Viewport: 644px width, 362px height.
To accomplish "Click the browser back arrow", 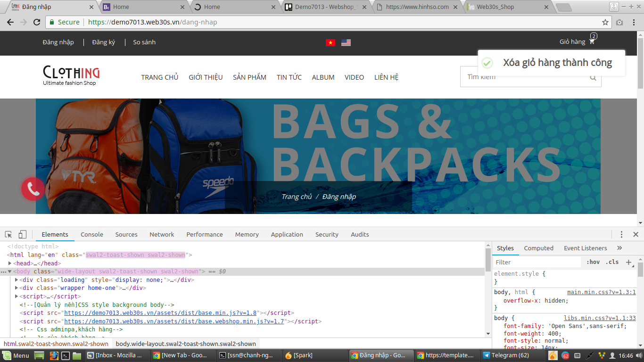I will tap(10, 22).
